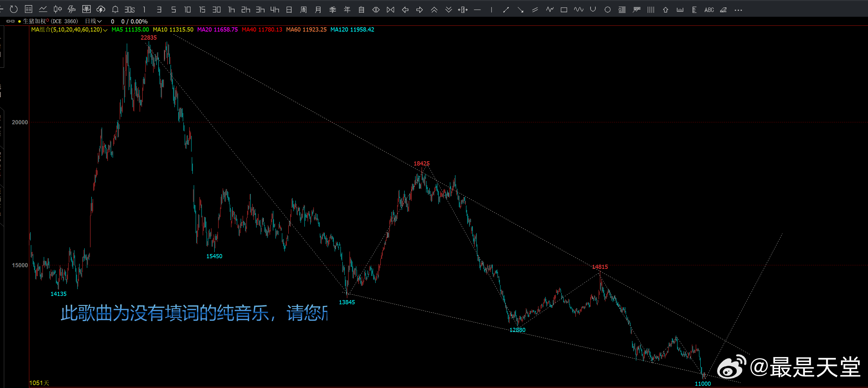Switch to the 1h period
This screenshot has width=868, height=388.
pos(231,10)
